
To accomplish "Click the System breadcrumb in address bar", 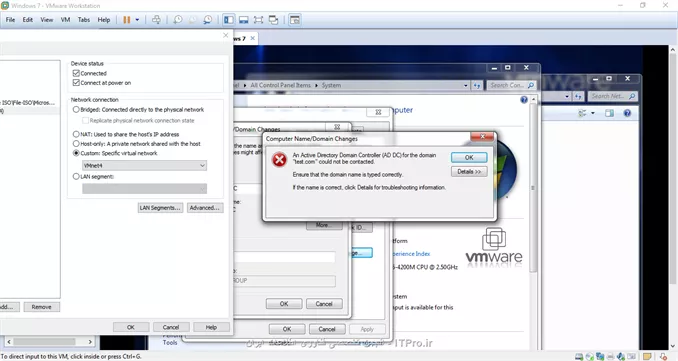I will pyautogui.click(x=331, y=85).
